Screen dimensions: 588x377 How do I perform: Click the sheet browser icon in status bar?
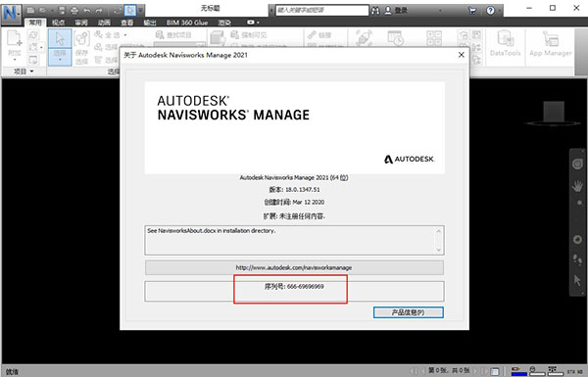(495, 371)
